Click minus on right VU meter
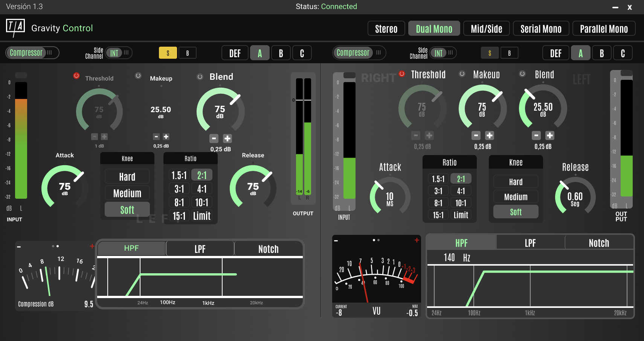The width and height of the screenshot is (644, 341). click(x=336, y=241)
